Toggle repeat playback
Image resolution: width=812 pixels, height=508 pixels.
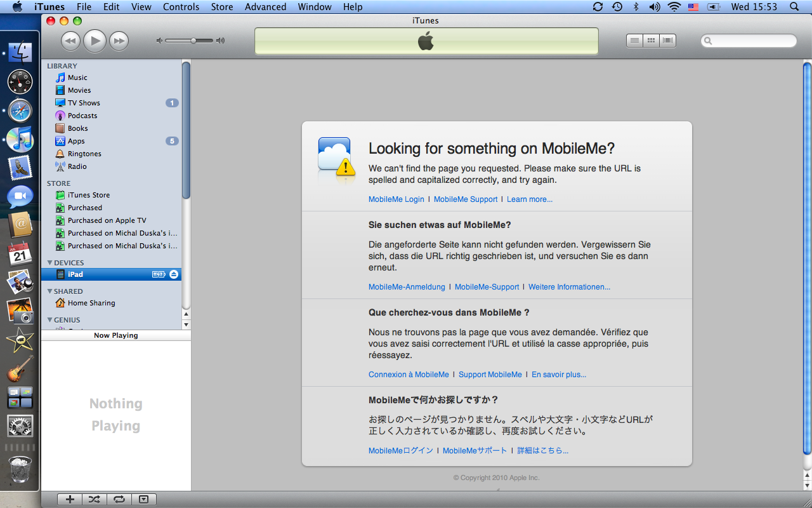point(119,500)
